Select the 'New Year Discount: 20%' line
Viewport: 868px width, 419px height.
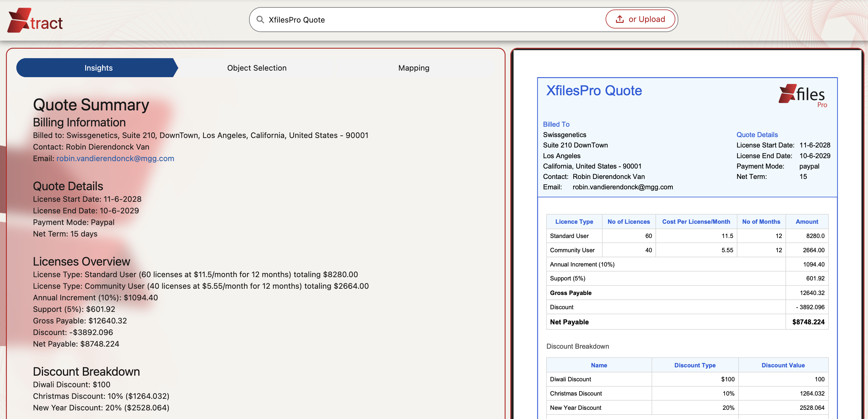101,408
